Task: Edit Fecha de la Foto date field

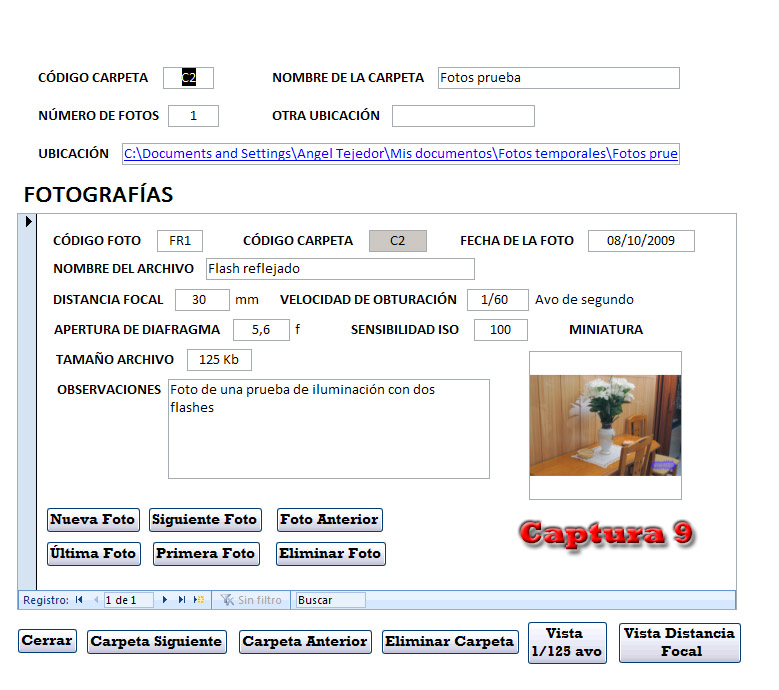Action: pyautogui.click(x=641, y=241)
